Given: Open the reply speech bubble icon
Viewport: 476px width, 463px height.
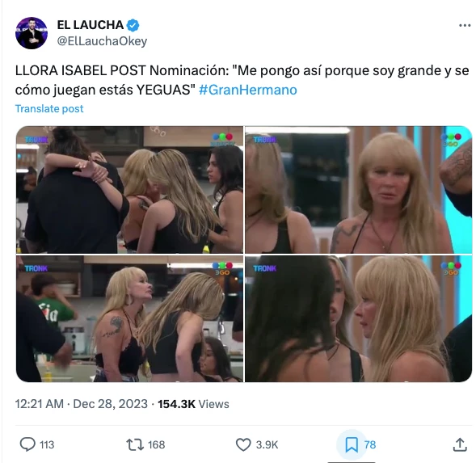Looking at the screenshot, I should click(27, 444).
